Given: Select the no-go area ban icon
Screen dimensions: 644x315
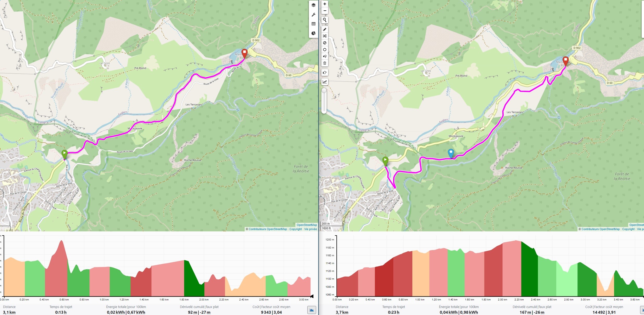Looking at the screenshot, I should tap(324, 43).
